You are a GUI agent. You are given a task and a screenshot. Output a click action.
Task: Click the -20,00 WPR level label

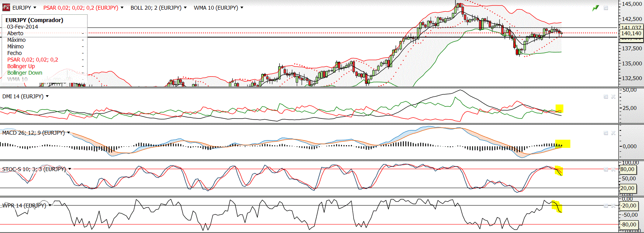628,206
